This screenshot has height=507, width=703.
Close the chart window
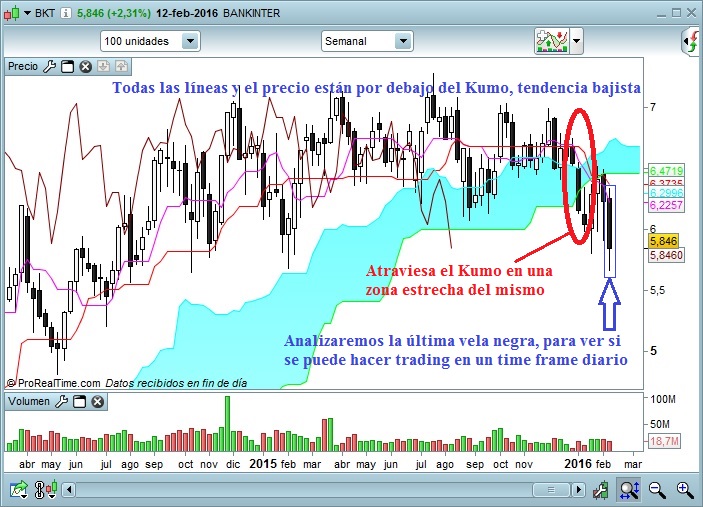click(692, 13)
